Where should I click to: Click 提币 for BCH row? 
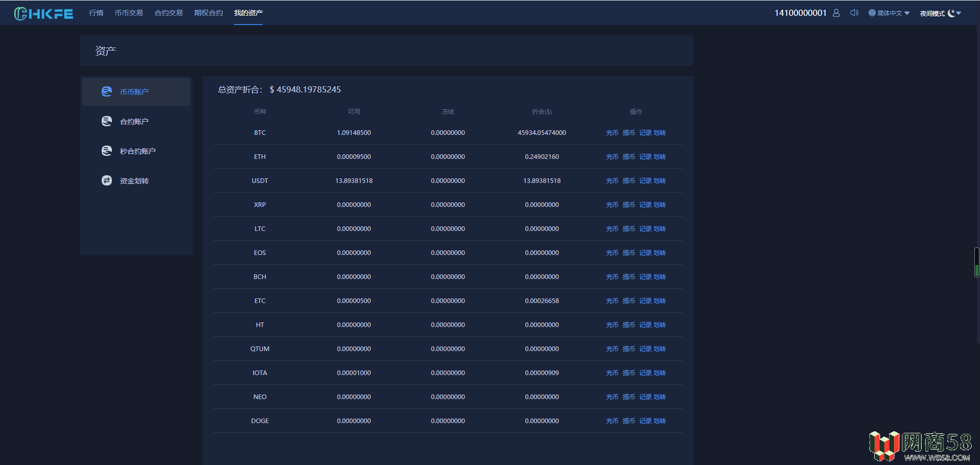pos(629,277)
